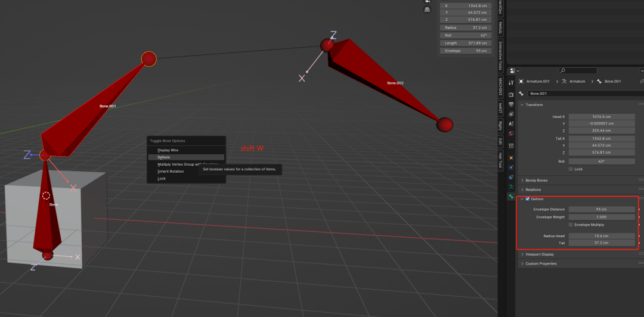Click the Tail X 1342.8 cm field
The height and width of the screenshot is (317, 644).
click(602, 138)
